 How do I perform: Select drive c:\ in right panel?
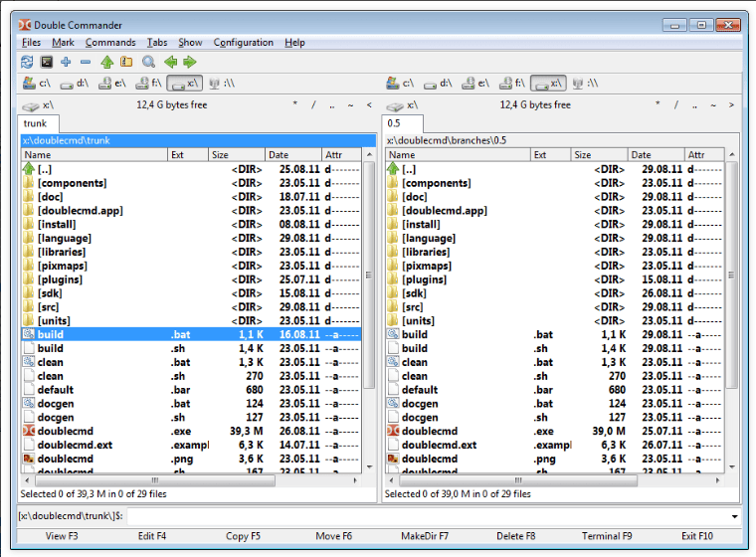(x=400, y=84)
